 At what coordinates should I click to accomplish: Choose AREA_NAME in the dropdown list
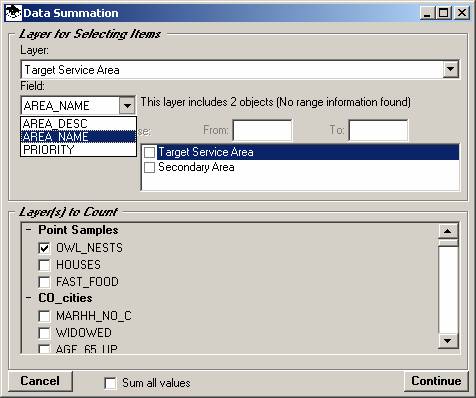coord(78,137)
